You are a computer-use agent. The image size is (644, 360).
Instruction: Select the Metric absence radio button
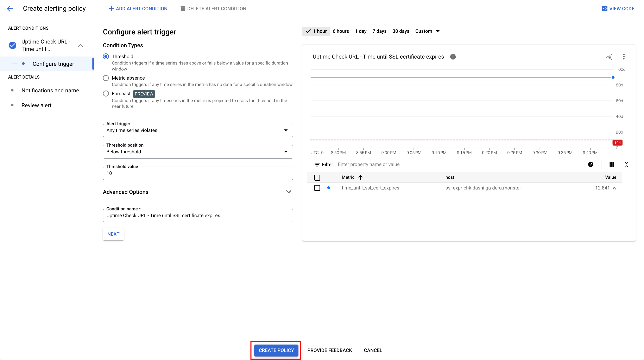[106, 78]
